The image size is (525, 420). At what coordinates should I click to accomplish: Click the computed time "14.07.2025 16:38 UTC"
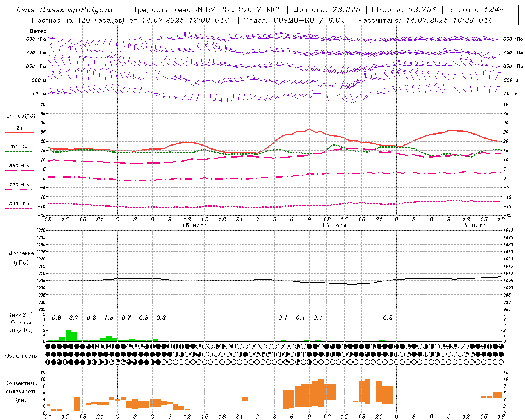click(450, 20)
